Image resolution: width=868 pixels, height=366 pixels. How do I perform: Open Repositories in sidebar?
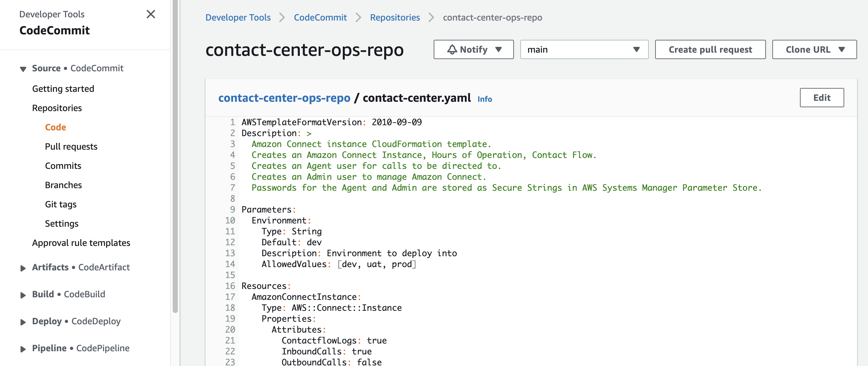pyautogui.click(x=57, y=108)
